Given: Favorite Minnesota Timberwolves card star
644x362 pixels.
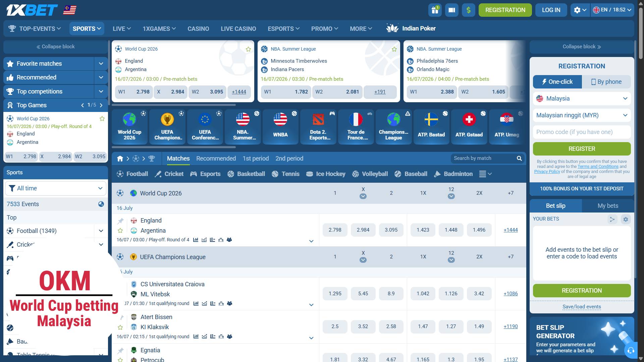Looking at the screenshot, I should click(x=394, y=49).
